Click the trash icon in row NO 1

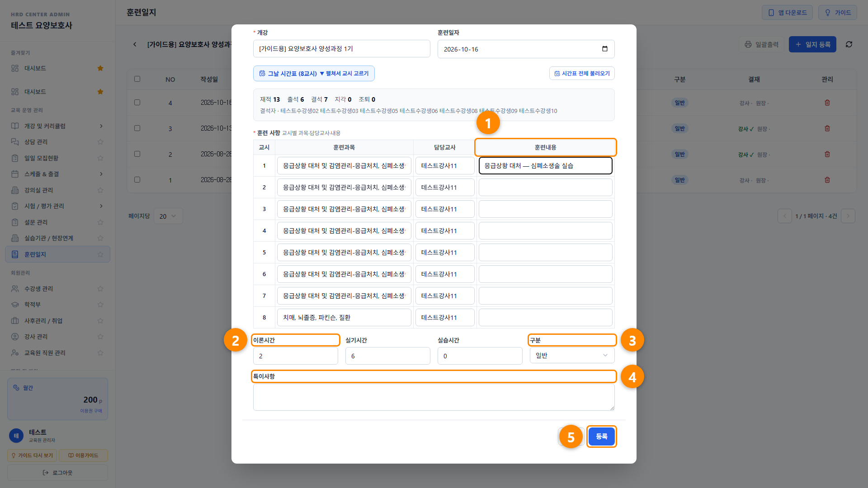point(827,180)
